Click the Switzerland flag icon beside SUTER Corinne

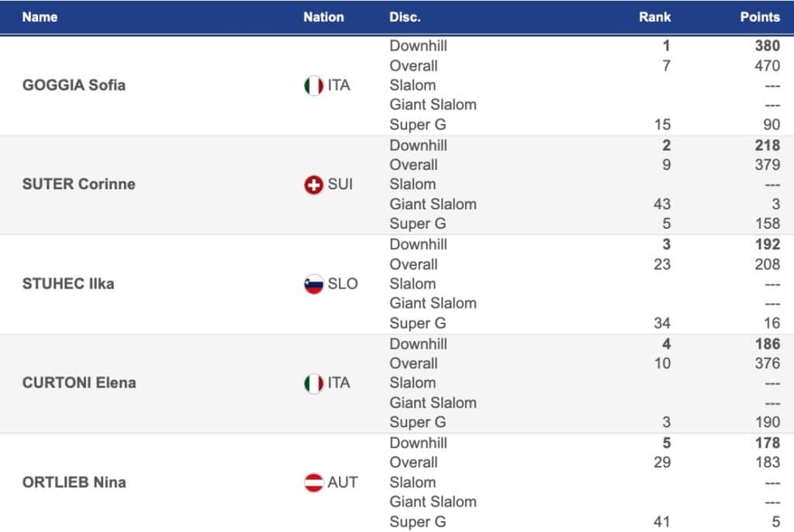pyautogui.click(x=313, y=185)
